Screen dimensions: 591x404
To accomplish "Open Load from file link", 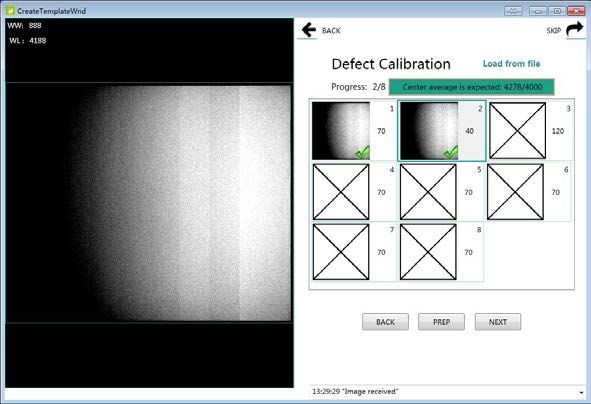I will 511,64.
